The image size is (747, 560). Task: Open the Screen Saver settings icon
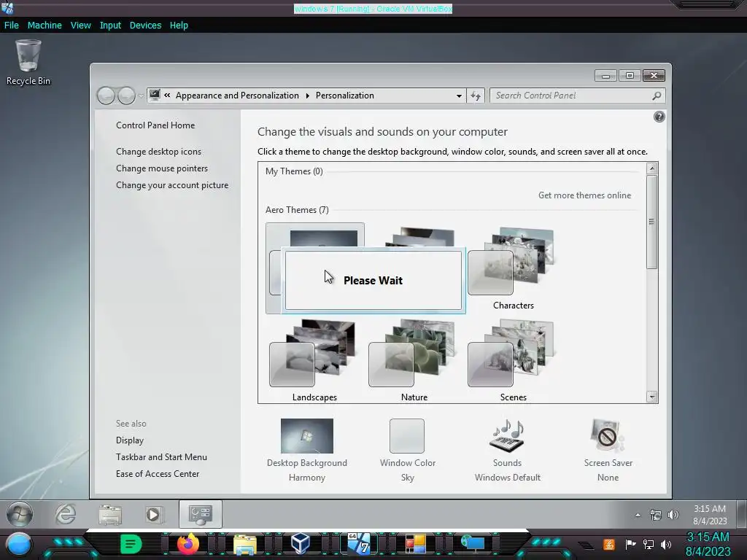[608, 436]
